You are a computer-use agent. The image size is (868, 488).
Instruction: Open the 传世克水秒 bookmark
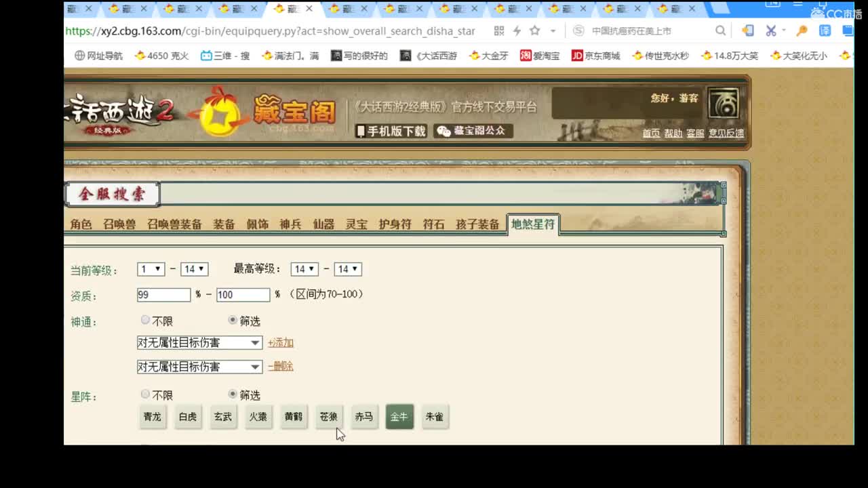pyautogui.click(x=660, y=56)
